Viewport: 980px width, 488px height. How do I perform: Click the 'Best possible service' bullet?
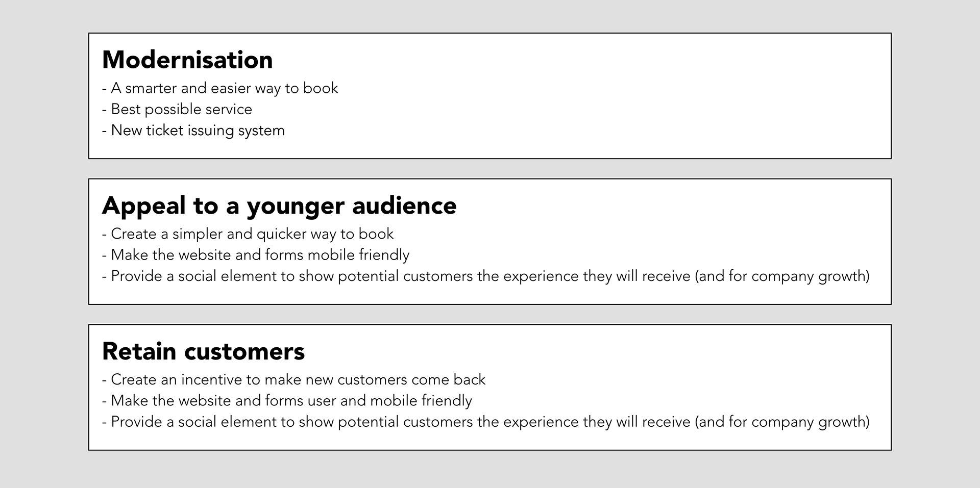[x=177, y=109]
